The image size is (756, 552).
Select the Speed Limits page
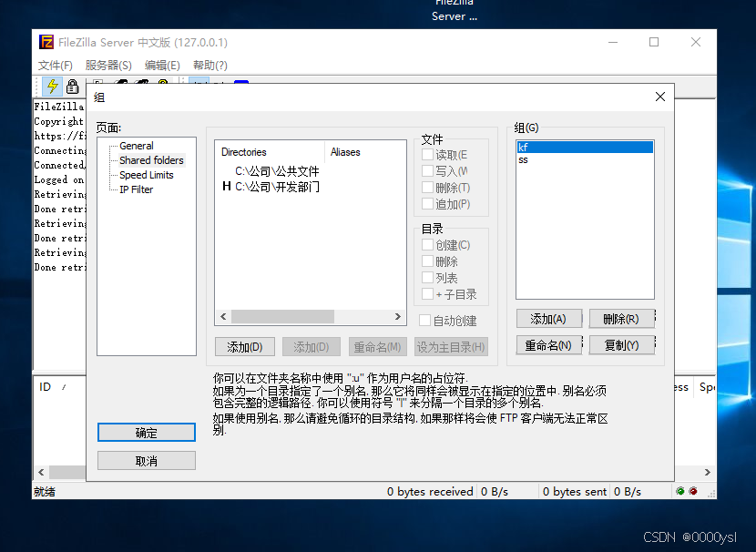[x=147, y=175]
